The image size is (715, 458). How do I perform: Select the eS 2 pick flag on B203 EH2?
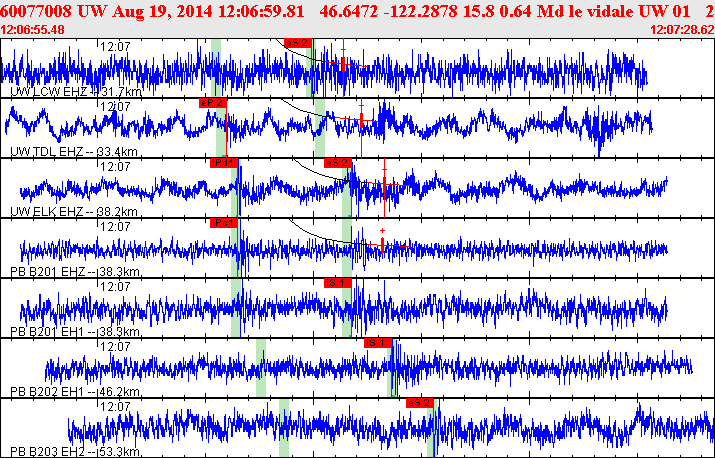click(x=420, y=402)
